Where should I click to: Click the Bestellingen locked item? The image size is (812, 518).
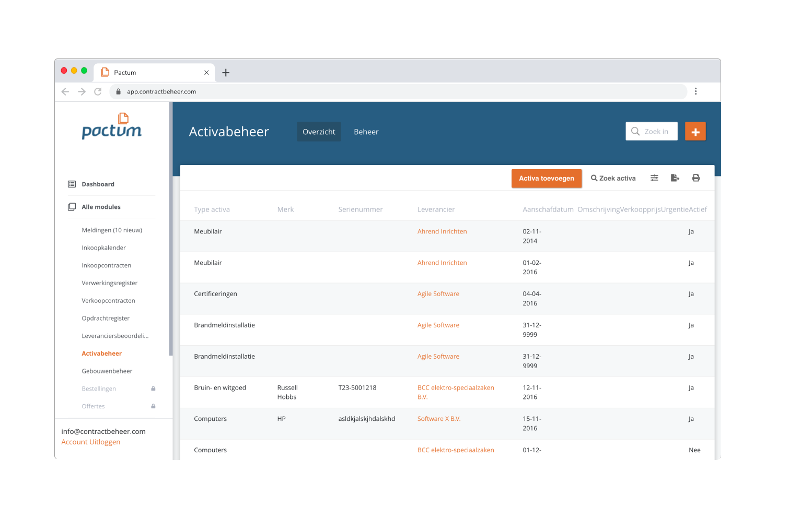99,389
